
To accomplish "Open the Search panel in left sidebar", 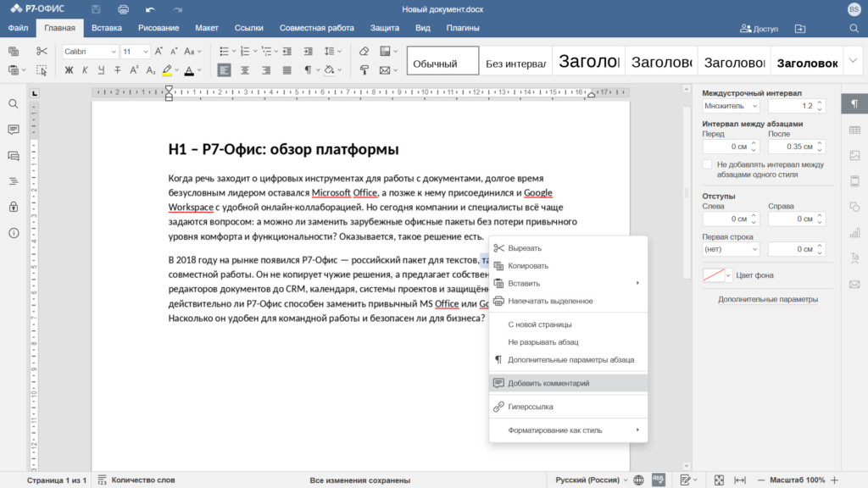I will coord(14,104).
